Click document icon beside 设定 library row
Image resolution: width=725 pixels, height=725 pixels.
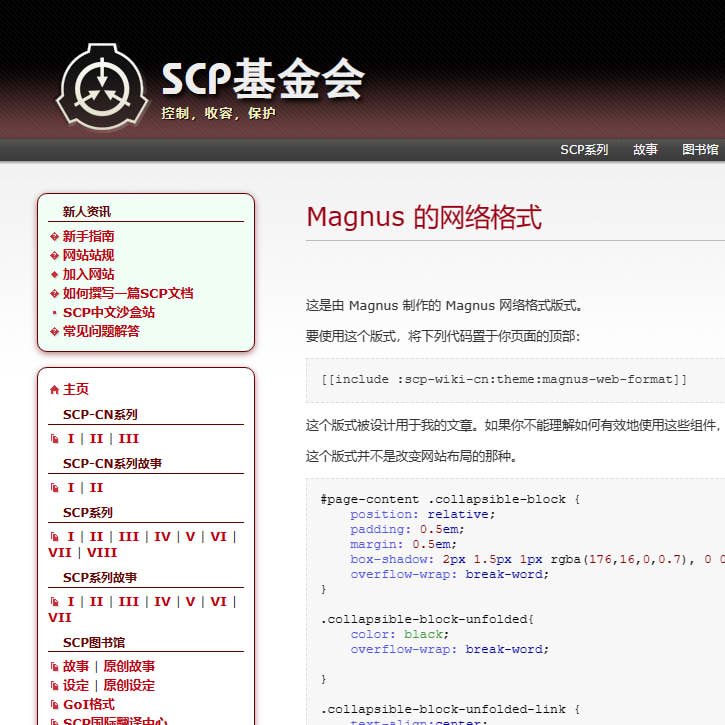(54, 686)
